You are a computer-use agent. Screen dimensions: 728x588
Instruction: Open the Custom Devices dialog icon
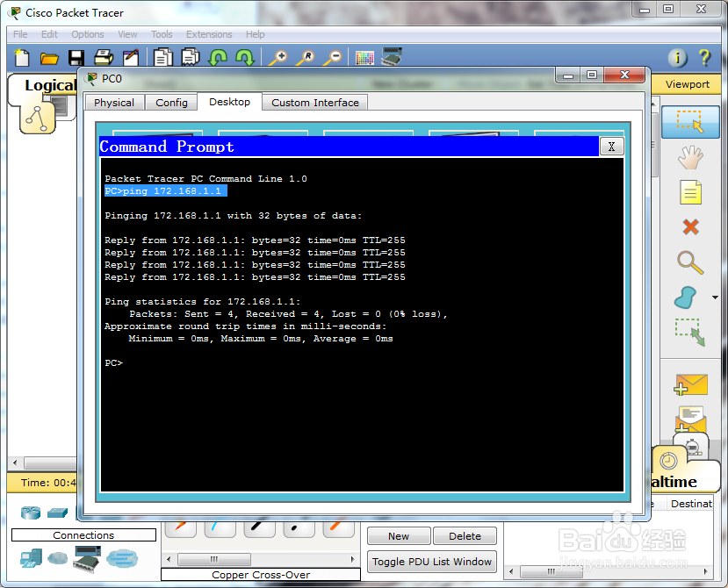[x=392, y=57]
